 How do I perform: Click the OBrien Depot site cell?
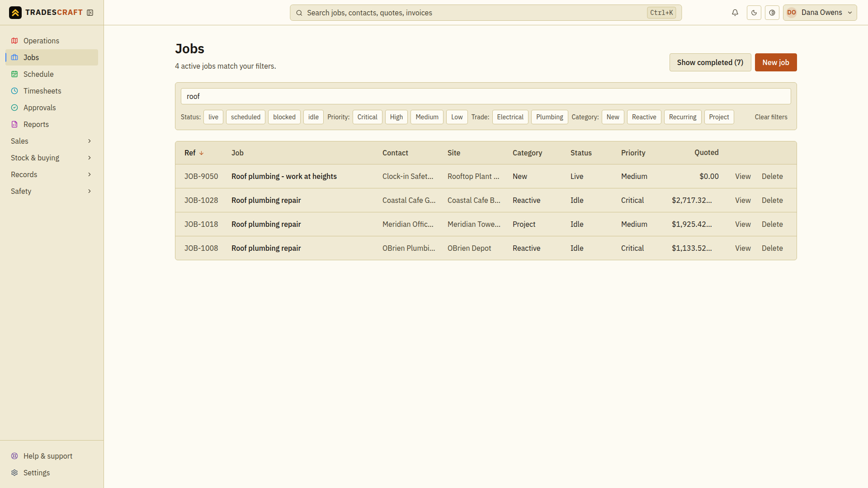469,248
